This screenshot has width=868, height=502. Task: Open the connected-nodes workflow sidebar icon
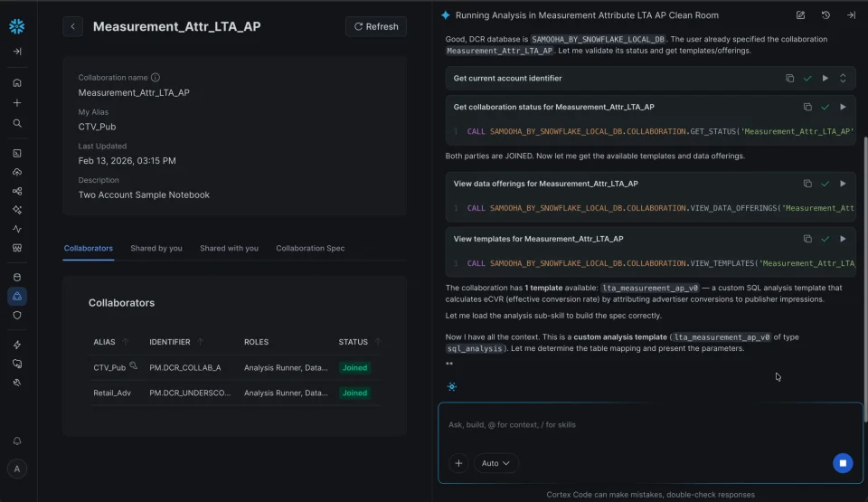(x=17, y=191)
